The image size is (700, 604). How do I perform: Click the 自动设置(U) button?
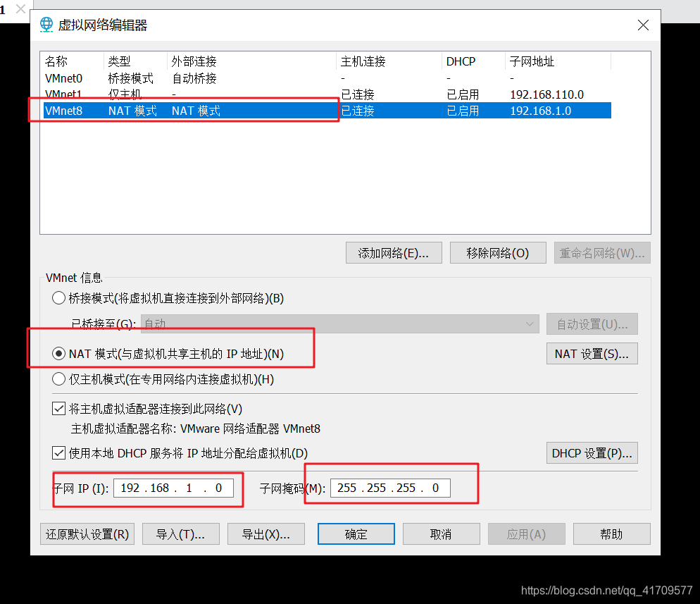point(592,324)
